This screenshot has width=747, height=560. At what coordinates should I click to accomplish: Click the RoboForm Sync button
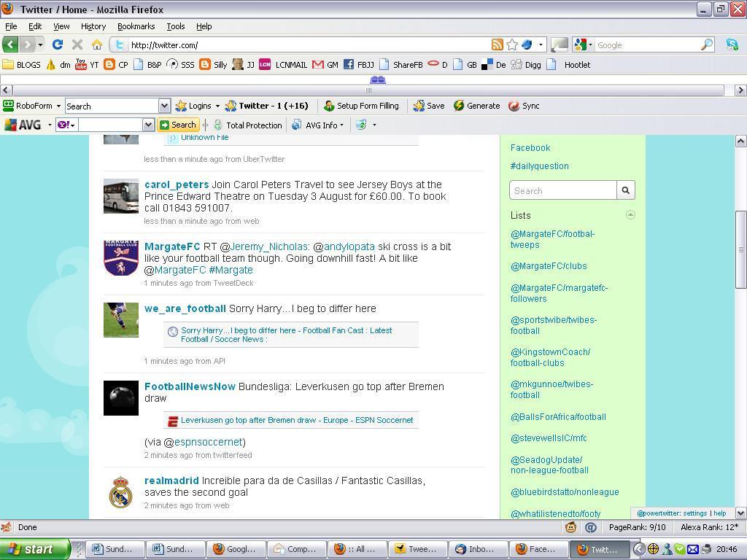click(x=524, y=106)
